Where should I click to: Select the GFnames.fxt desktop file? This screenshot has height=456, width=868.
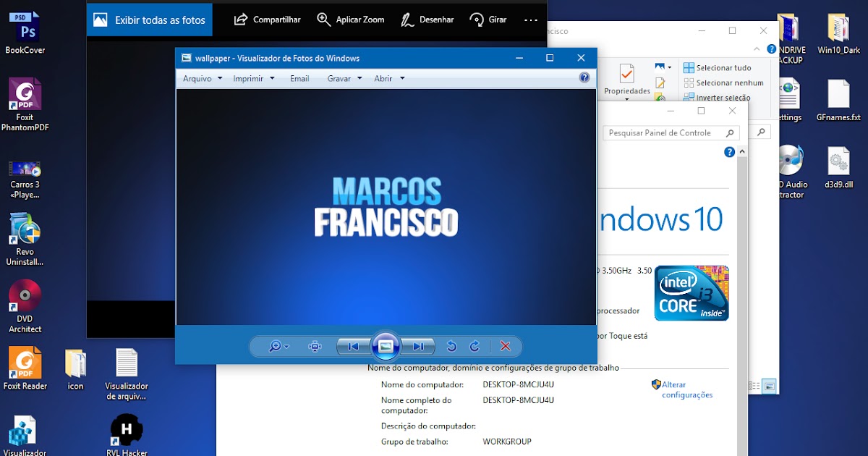pos(839,101)
